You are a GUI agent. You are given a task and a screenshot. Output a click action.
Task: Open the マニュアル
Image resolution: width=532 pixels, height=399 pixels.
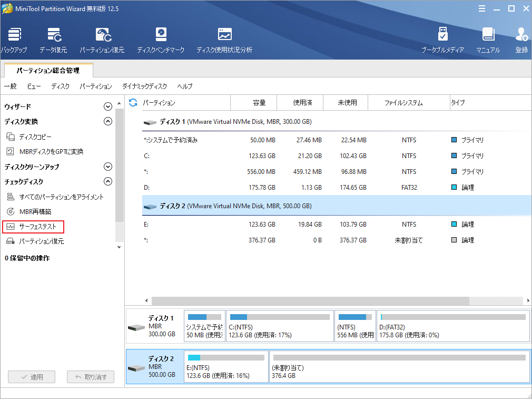(488, 41)
